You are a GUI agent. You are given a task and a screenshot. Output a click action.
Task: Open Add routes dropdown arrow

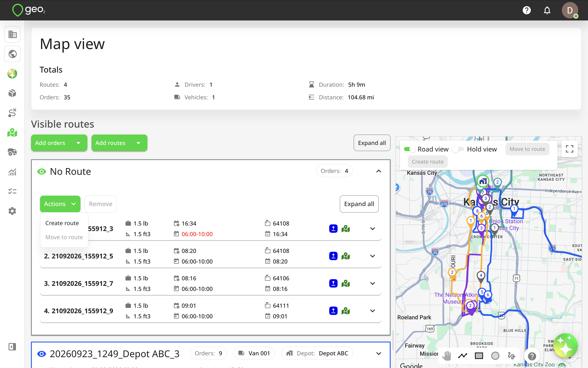coord(138,143)
